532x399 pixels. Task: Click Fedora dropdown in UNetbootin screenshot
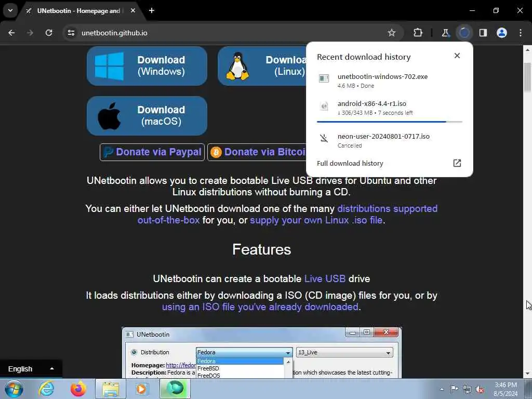(244, 352)
